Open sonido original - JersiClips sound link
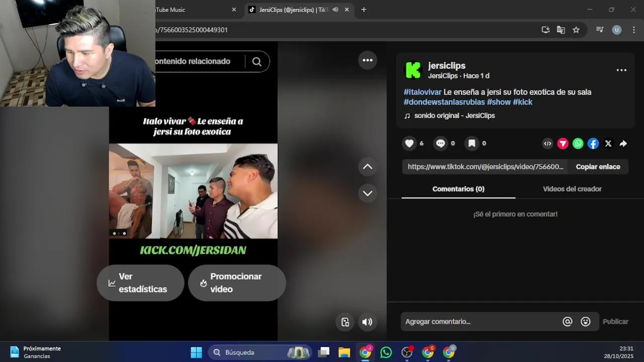Viewport: 644px width, 362px height. tap(450, 116)
